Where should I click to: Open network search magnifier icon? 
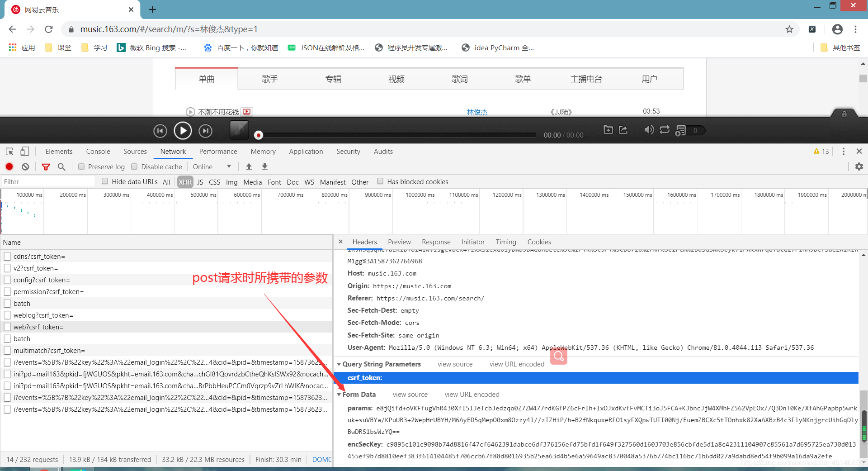point(61,167)
